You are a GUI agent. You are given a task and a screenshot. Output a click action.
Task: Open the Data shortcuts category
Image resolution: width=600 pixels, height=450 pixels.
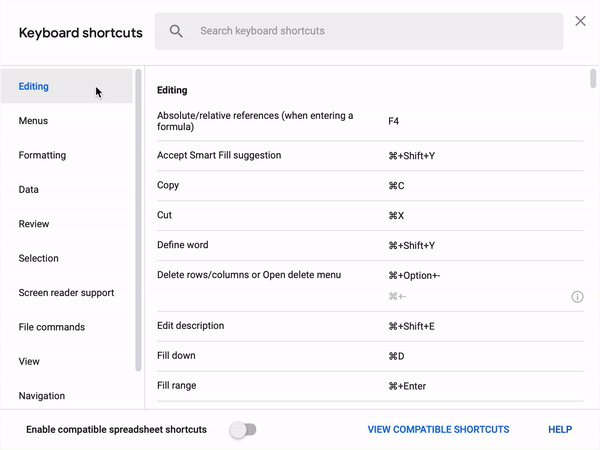click(x=67, y=189)
